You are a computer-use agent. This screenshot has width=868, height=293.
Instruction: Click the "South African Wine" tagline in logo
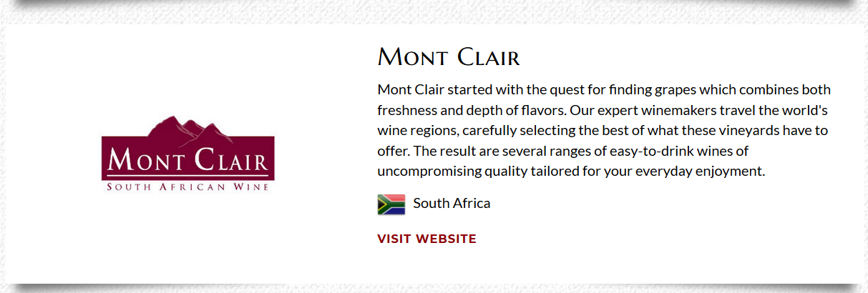pyautogui.click(x=188, y=187)
